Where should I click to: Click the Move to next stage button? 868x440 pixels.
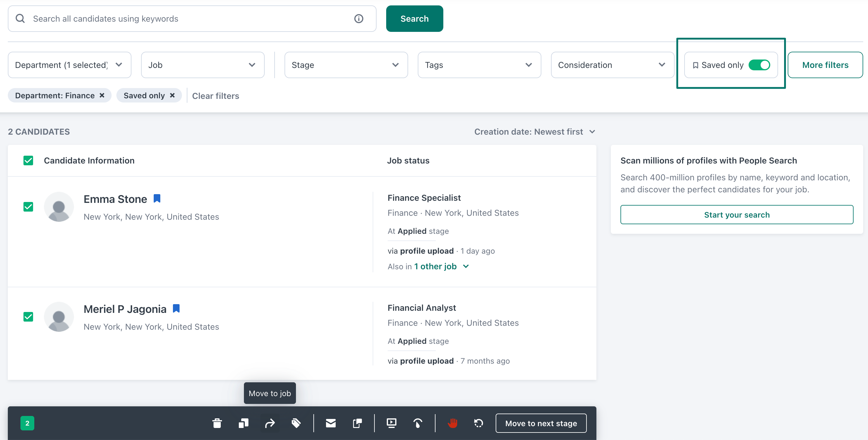(x=540, y=423)
